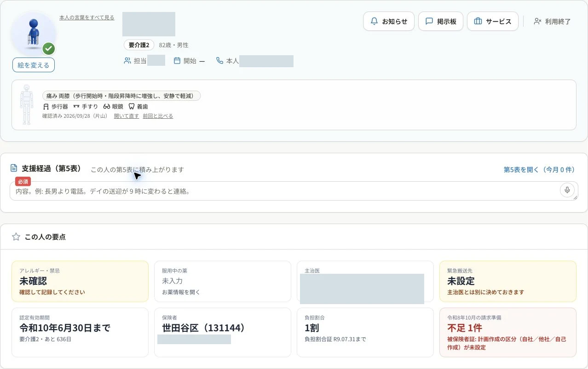This screenshot has height=369, width=588.
Task: Open the 保険者 世田谷区 card
Action: 223,332
